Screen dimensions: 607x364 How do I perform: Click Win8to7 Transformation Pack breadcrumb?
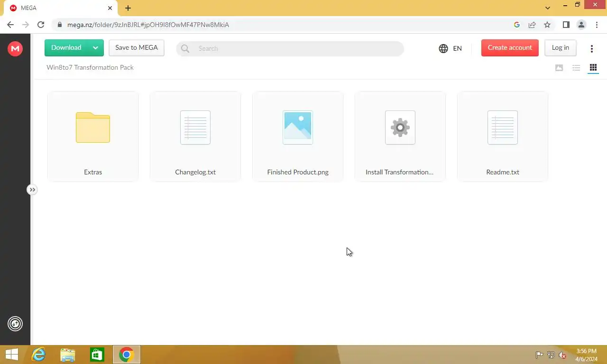(x=90, y=67)
